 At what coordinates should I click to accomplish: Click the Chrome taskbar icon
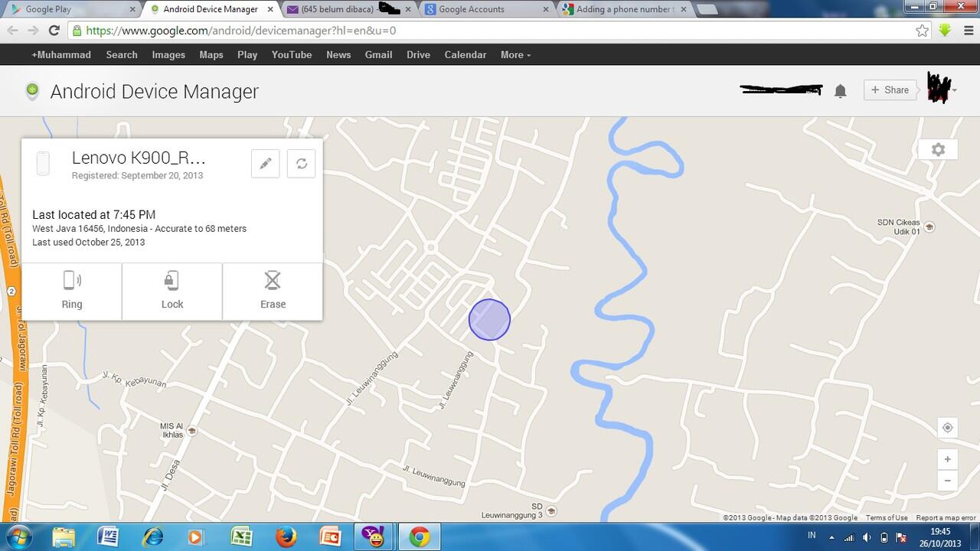click(x=419, y=537)
